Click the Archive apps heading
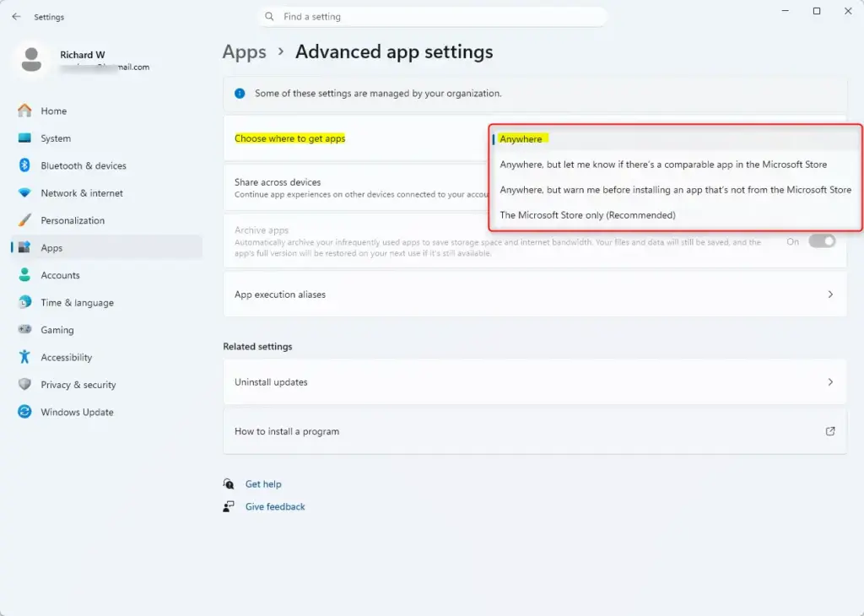Image resolution: width=864 pixels, height=616 pixels. (x=262, y=230)
